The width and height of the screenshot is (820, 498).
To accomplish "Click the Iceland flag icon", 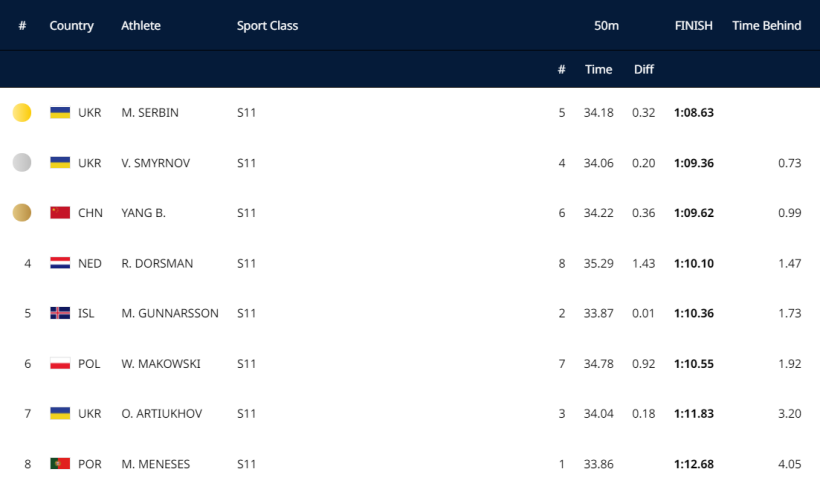I will pyautogui.click(x=60, y=313).
